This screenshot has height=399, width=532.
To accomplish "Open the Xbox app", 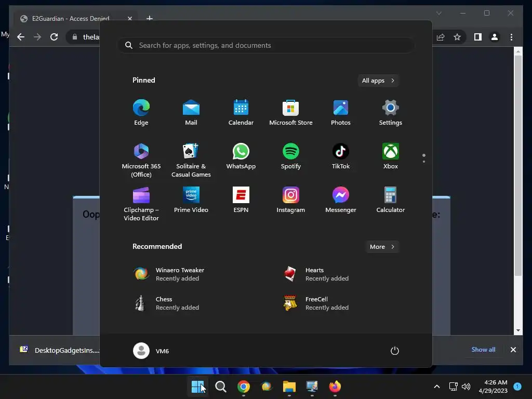I will tap(391, 156).
